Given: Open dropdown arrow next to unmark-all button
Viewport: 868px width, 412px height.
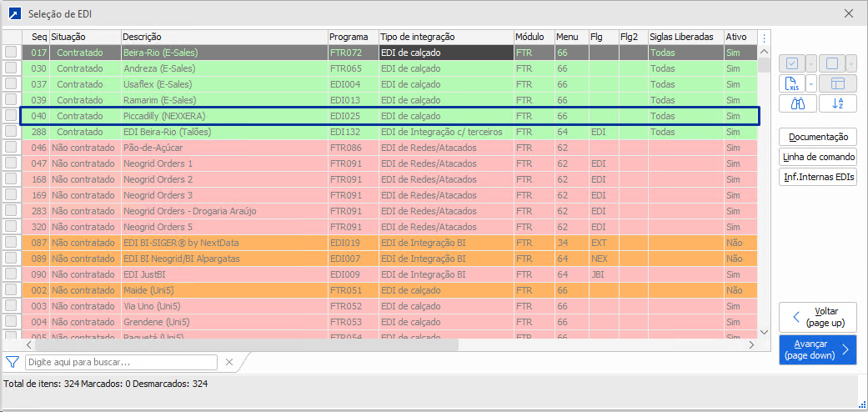Looking at the screenshot, I should pyautogui.click(x=850, y=63).
